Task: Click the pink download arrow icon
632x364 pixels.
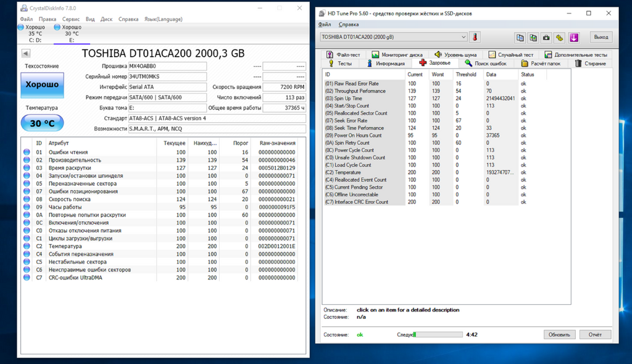Action: click(x=574, y=38)
